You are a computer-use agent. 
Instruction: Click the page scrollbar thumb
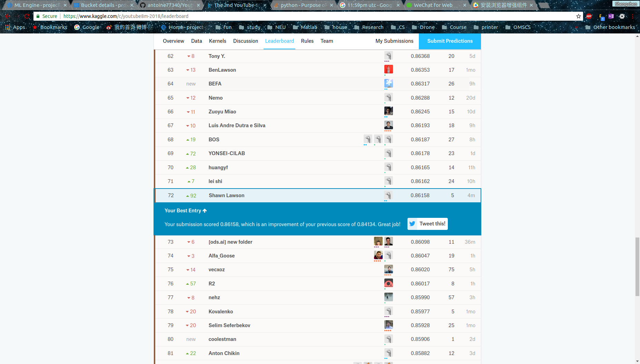coord(637,267)
